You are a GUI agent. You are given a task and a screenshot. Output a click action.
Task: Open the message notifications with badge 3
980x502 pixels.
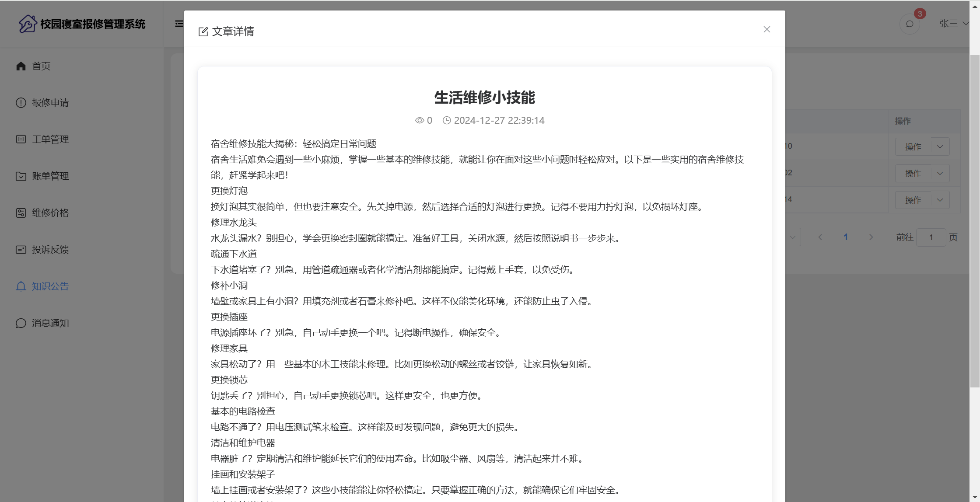point(910,24)
